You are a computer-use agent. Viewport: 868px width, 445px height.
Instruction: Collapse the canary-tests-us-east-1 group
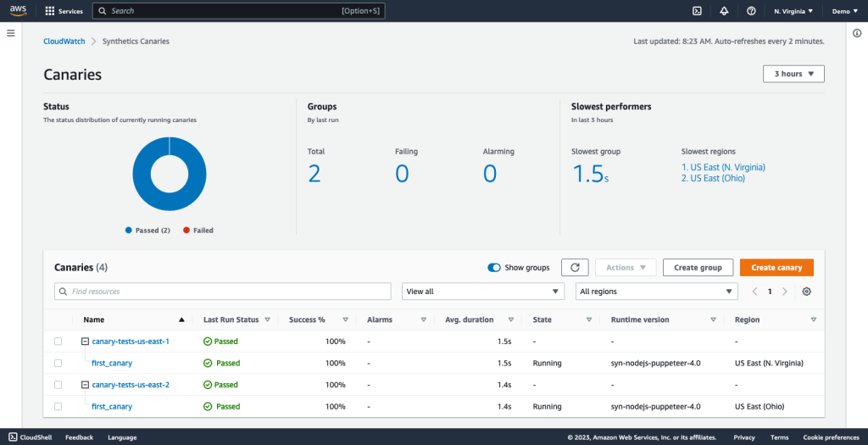85,342
